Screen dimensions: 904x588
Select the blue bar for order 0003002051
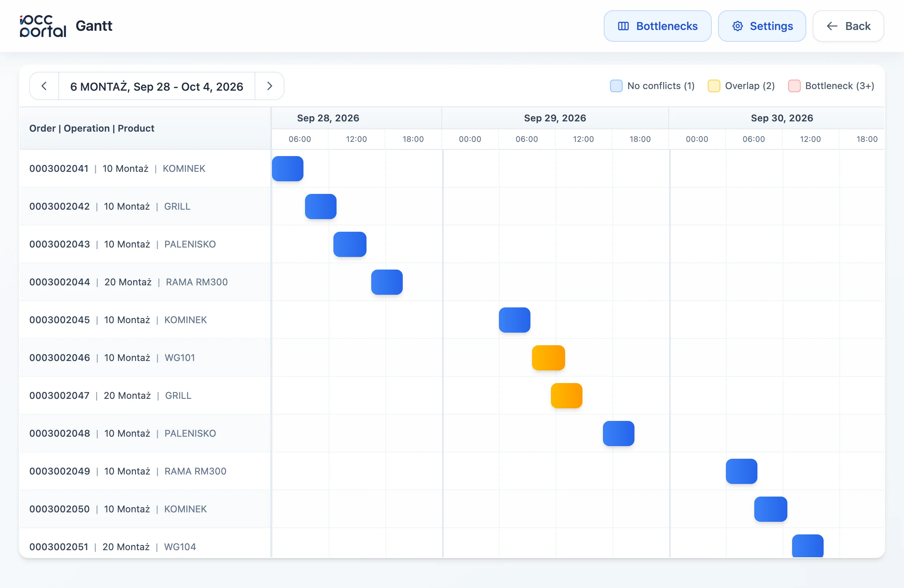point(808,546)
